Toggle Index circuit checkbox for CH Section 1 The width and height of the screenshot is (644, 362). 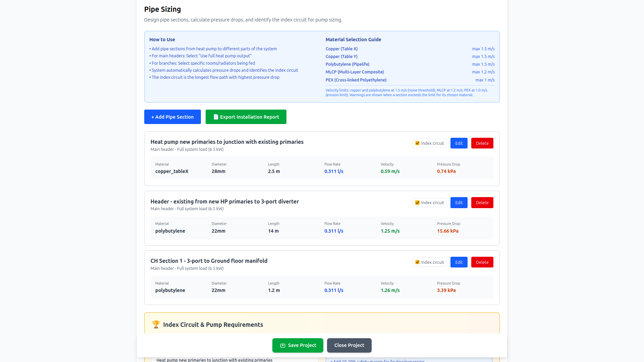click(417, 262)
